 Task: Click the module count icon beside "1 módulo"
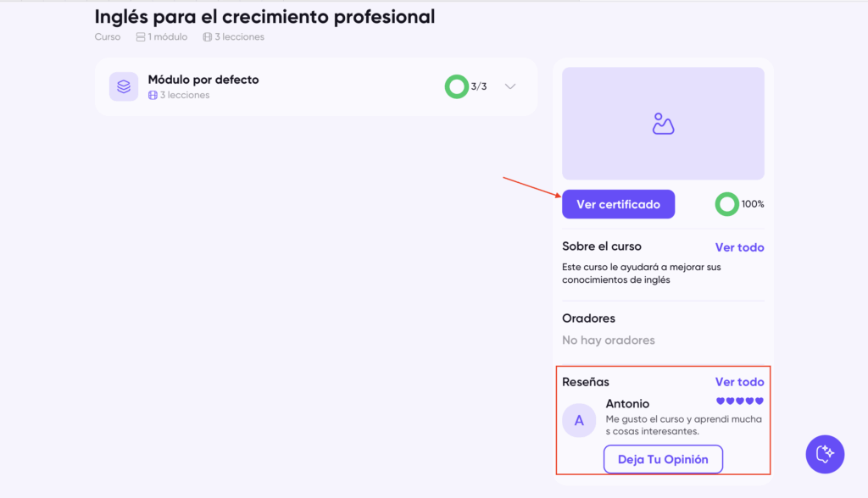[x=141, y=37]
